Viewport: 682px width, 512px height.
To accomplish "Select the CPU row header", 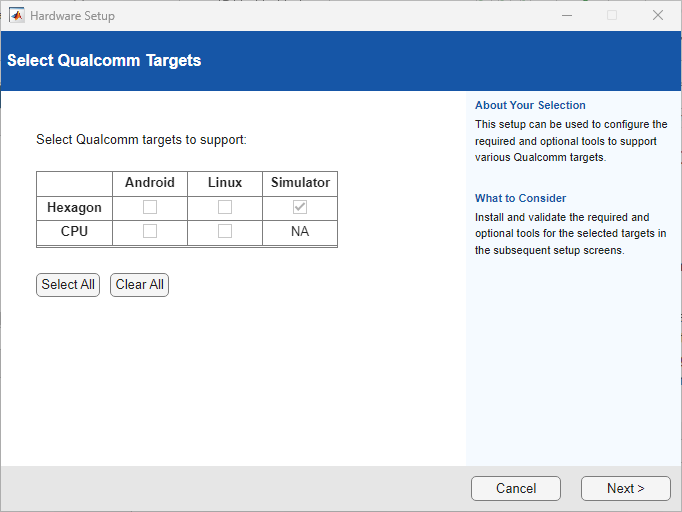I will point(75,231).
